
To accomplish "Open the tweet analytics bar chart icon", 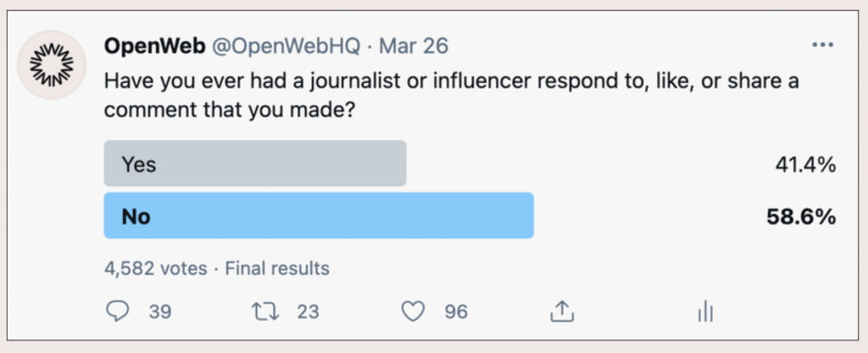I will tap(704, 312).
